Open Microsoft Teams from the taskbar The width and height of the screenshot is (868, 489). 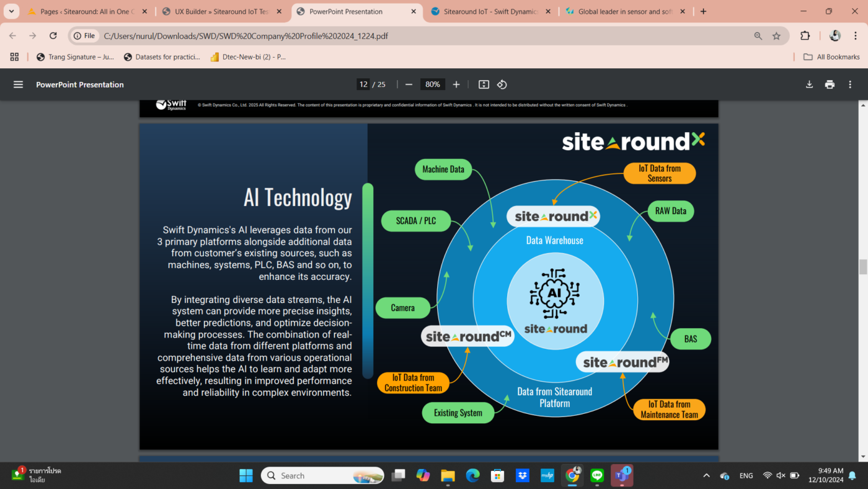pos(621,475)
